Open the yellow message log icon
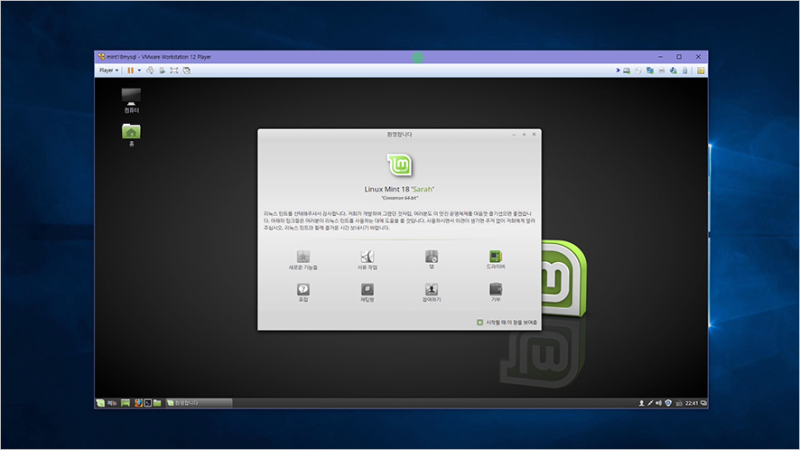 click(701, 70)
